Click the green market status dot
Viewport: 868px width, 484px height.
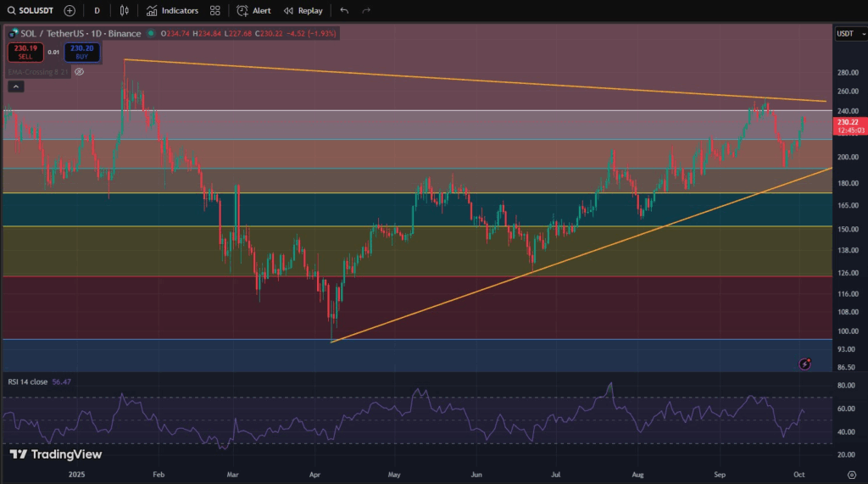151,34
